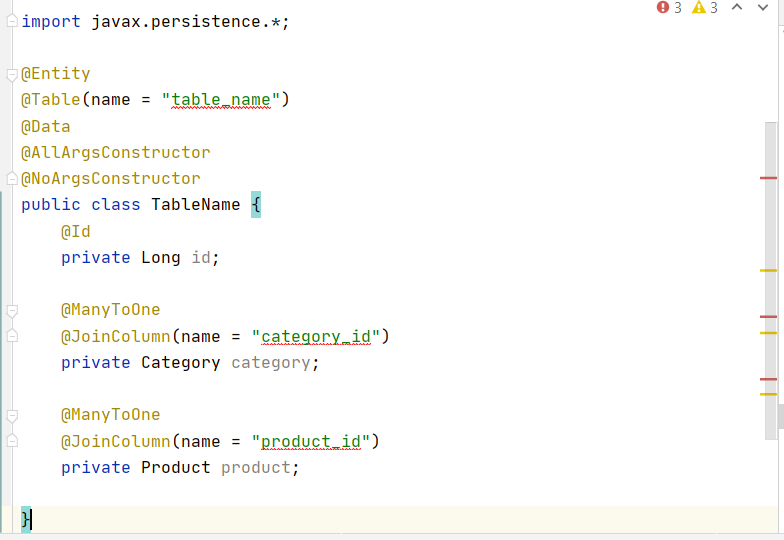Screen dimensions: 784x540
Task: Click the greyed category field name
Action: coord(270,362)
